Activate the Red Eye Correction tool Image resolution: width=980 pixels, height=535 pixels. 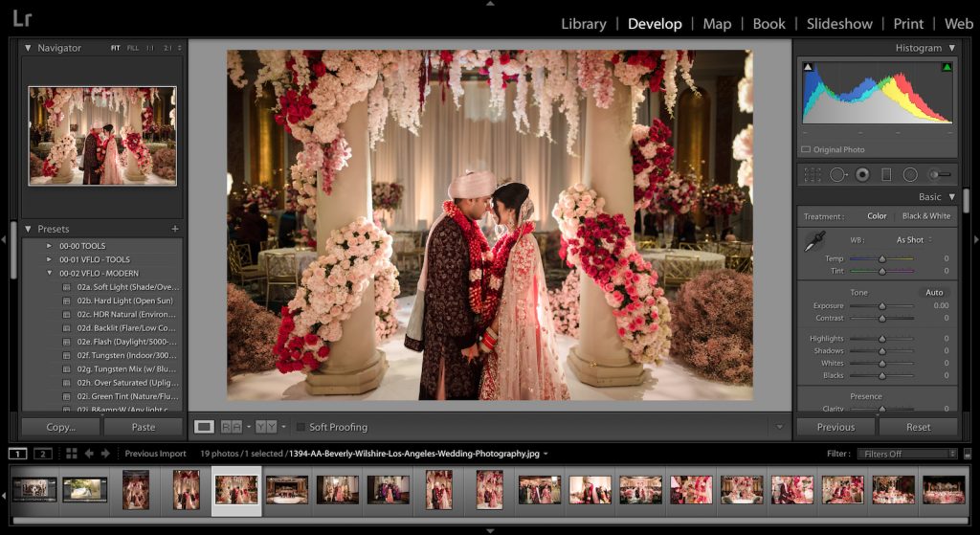[x=862, y=175]
